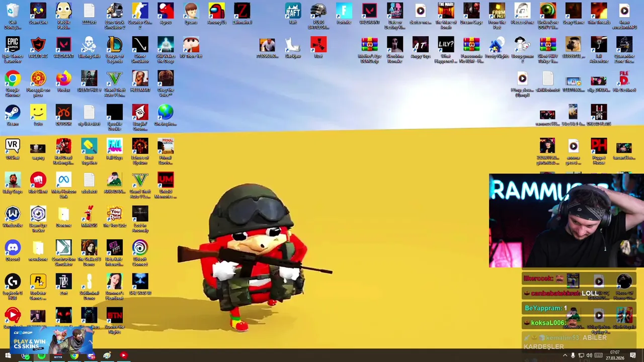Open Red Dead Redemption shortcut
The image size is (644, 362).
pyautogui.click(x=63, y=151)
